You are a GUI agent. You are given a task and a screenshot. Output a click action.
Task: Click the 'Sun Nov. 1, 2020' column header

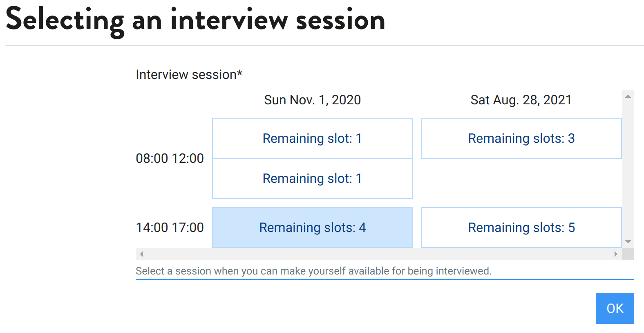312,100
